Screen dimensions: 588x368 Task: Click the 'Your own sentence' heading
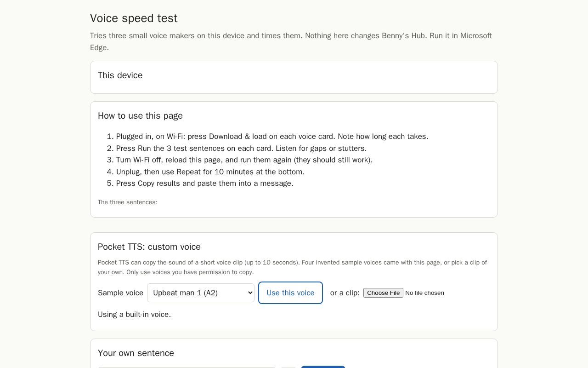[x=136, y=353]
